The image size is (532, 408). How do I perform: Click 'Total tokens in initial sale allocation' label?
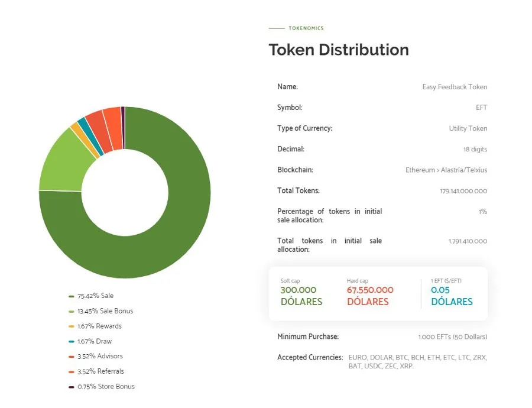pyautogui.click(x=329, y=245)
